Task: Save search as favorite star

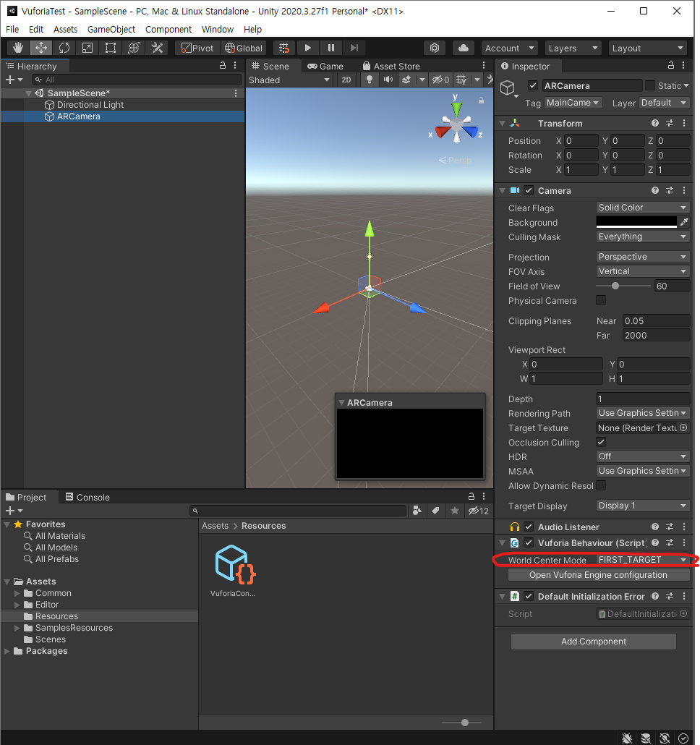Action: tap(454, 511)
